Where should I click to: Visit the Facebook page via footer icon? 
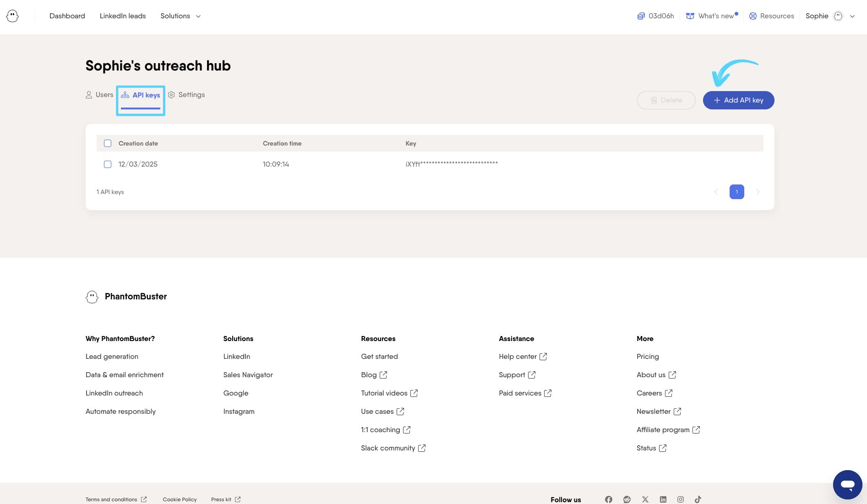[608, 499]
